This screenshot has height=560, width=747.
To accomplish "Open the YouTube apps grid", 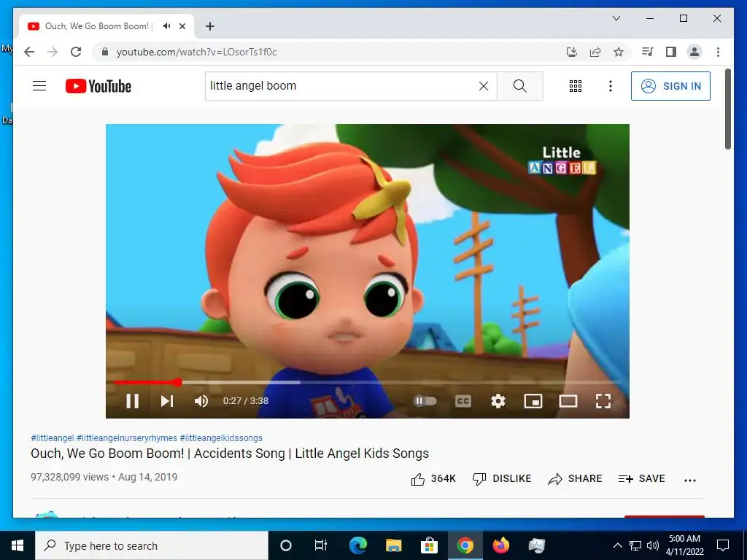I will (576, 86).
